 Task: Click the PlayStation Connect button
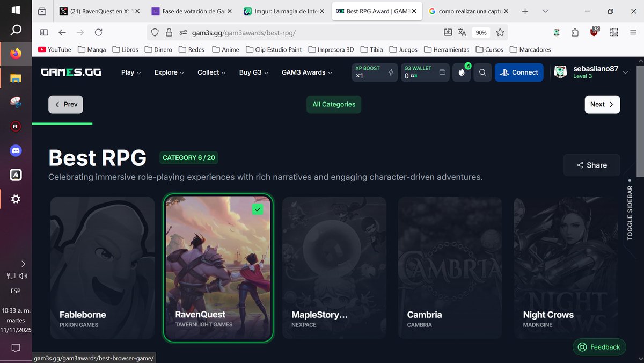(519, 72)
